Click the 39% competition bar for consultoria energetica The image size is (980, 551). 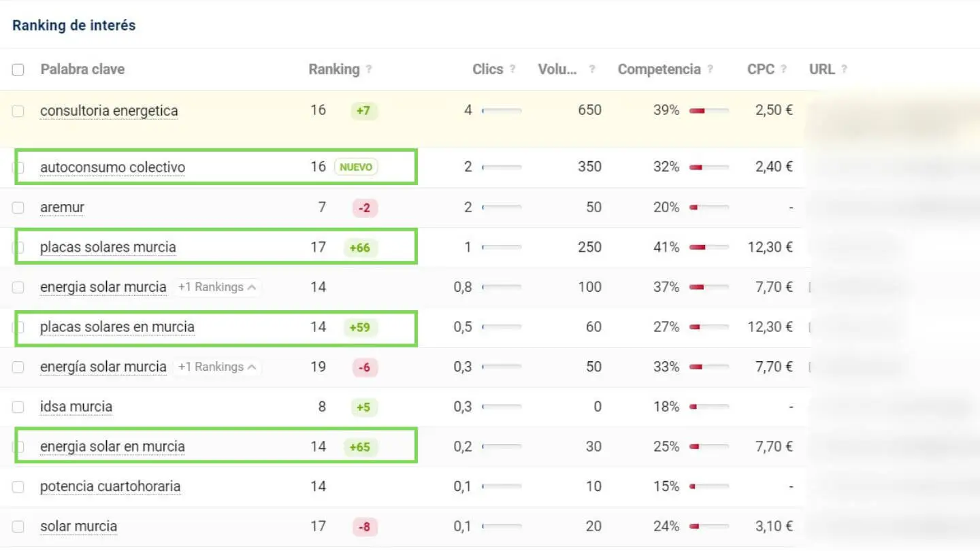click(708, 111)
